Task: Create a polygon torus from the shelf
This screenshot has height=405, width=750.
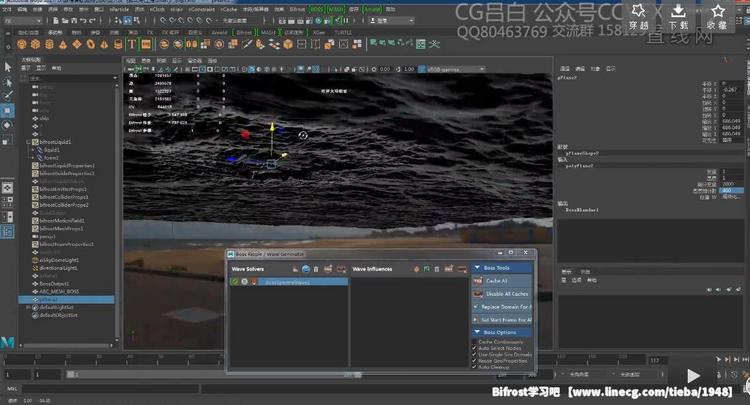Action: pos(90,44)
